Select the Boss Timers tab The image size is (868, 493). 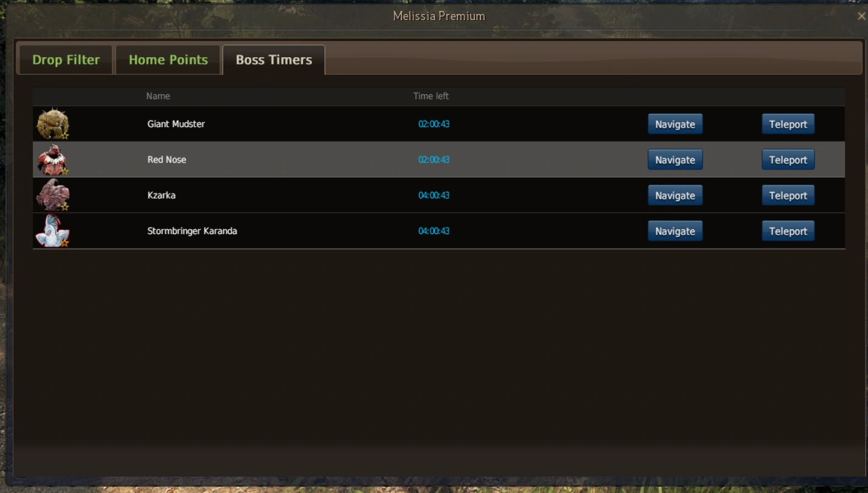click(x=274, y=60)
